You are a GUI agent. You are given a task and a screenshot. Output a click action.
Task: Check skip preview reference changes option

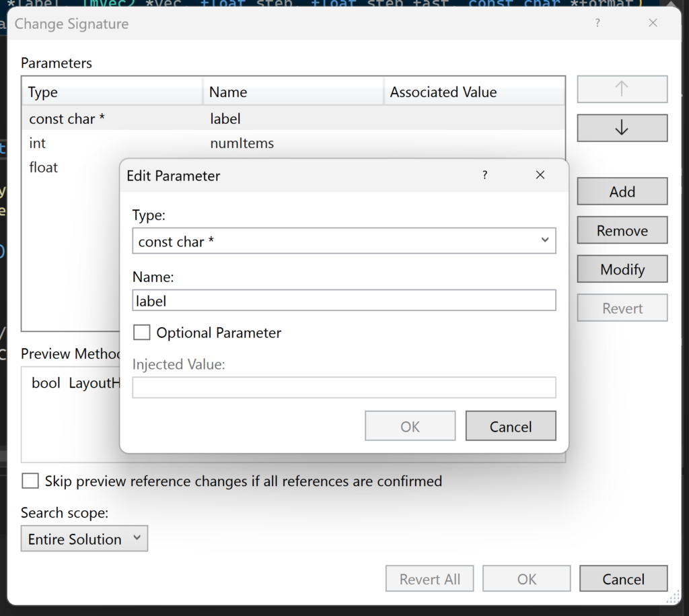(29, 481)
